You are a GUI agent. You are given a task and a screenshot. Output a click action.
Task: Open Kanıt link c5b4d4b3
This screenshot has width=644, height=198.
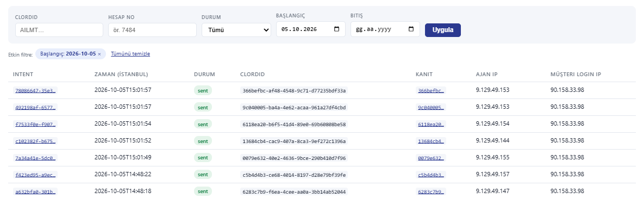(432, 175)
